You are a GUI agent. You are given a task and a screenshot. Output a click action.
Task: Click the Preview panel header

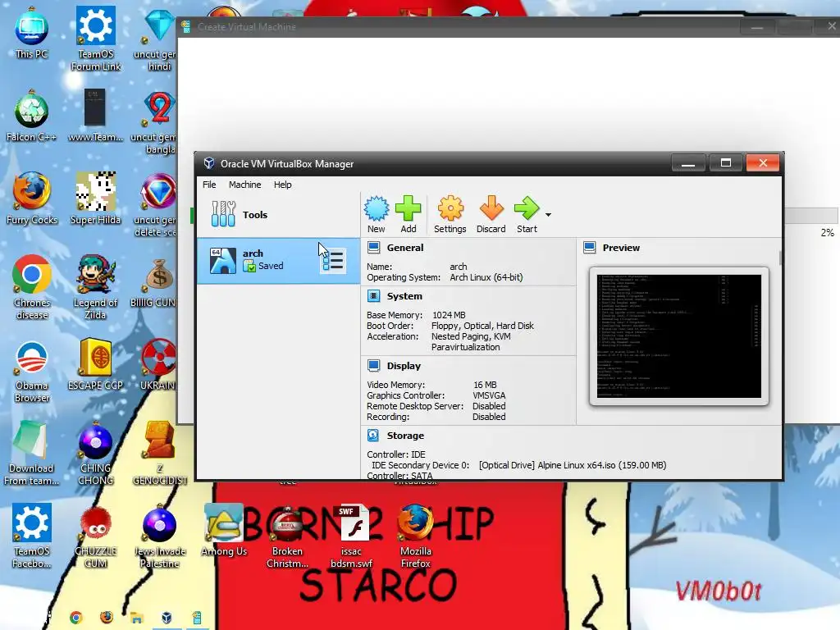pos(621,248)
